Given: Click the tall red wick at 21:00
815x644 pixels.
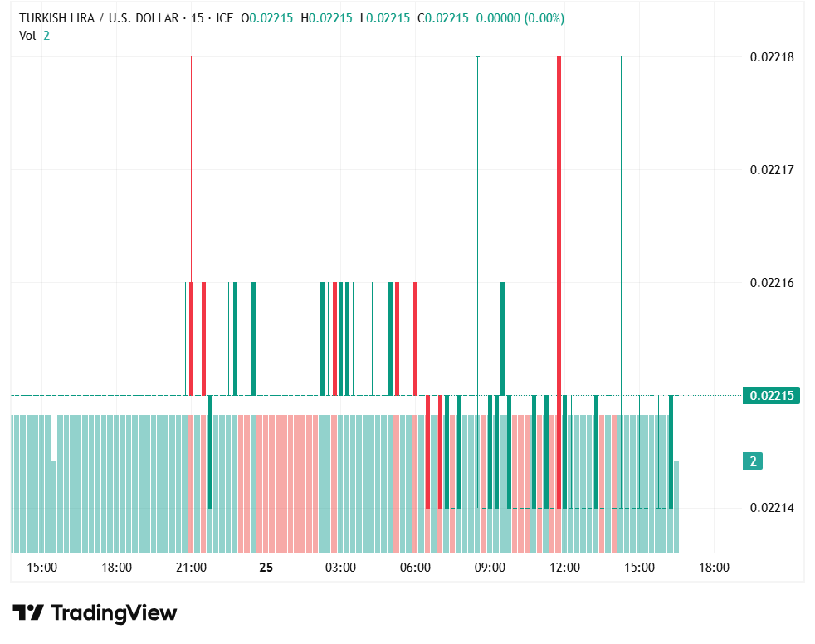Looking at the screenshot, I should coord(191,169).
